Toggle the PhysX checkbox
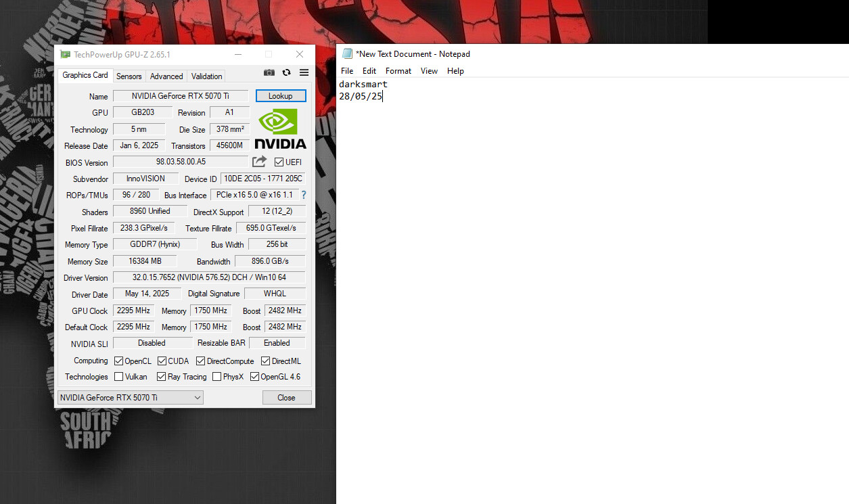Screen dimensions: 849x504 coord(217,377)
